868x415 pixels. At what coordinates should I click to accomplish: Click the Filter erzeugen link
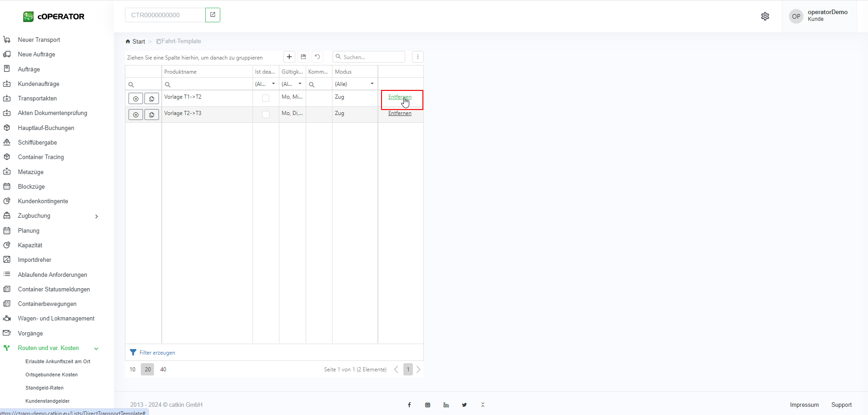click(157, 353)
